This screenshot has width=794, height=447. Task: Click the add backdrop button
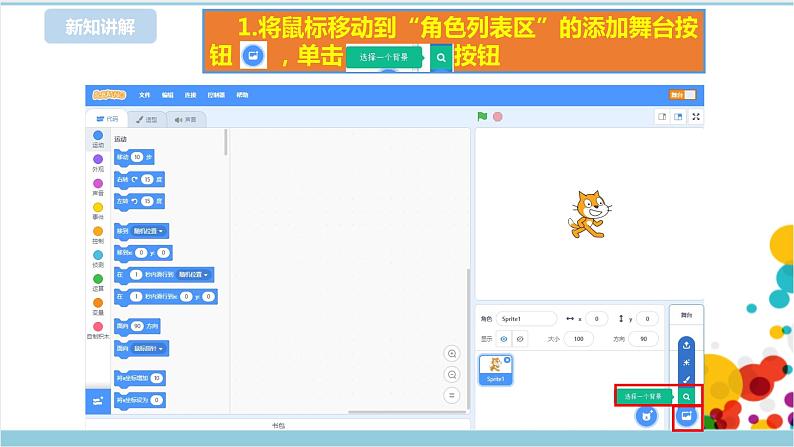(x=687, y=416)
